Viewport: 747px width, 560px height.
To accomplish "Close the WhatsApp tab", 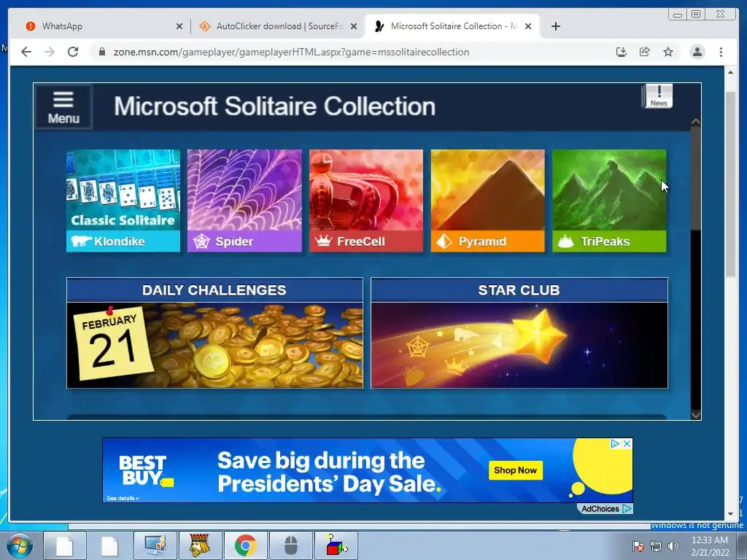I will [179, 26].
